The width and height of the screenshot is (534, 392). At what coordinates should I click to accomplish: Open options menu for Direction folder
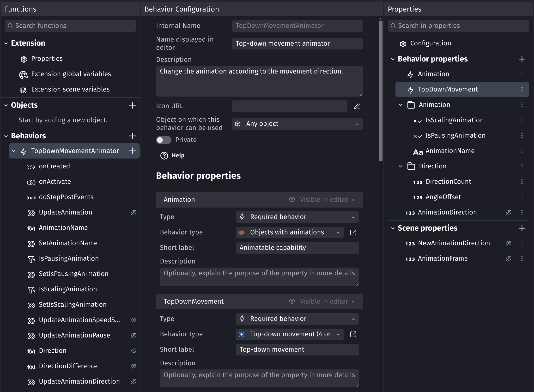pyautogui.click(x=522, y=166)
